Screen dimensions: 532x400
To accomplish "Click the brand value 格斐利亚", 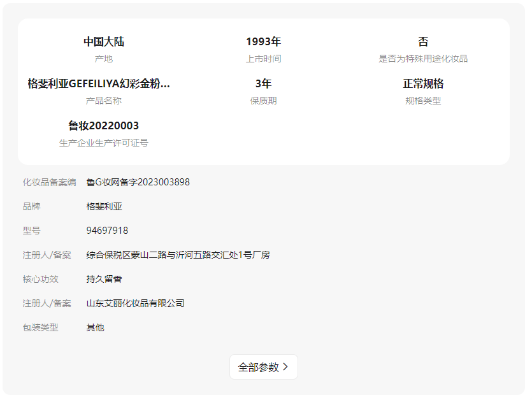I will point(104,206).
